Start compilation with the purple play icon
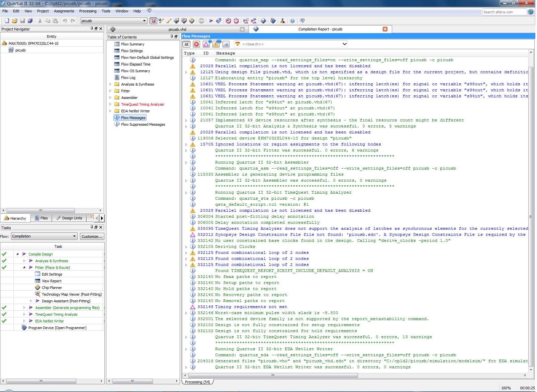The height and width of the screenshot is (392, 537). click(211, 21)
